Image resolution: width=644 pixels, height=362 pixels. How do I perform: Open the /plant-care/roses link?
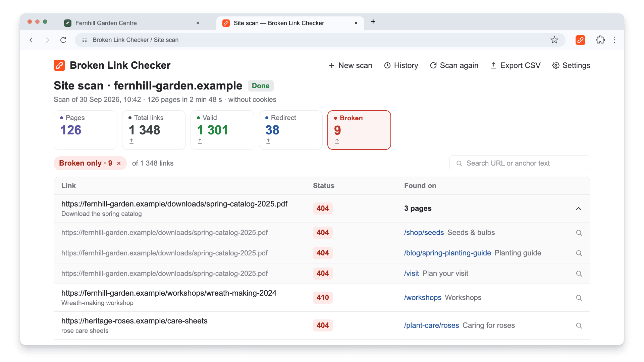coord(431,325)
